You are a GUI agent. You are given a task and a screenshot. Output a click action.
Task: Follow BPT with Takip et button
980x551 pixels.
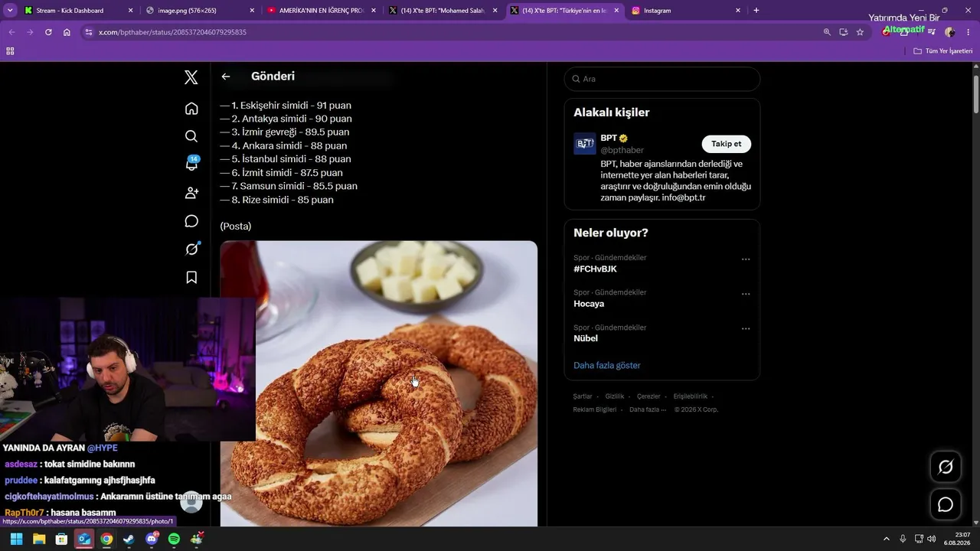pyautogui.click(x=727, y=144)
